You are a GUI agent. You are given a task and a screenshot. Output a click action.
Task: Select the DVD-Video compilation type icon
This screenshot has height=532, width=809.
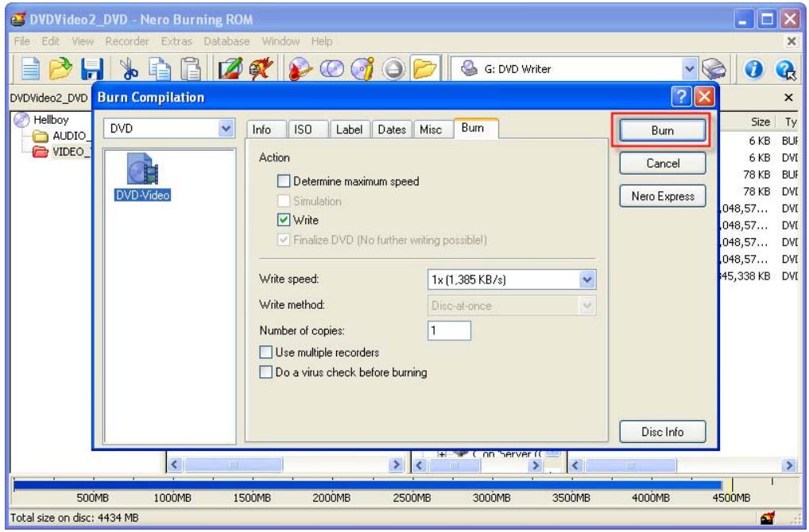142,176
